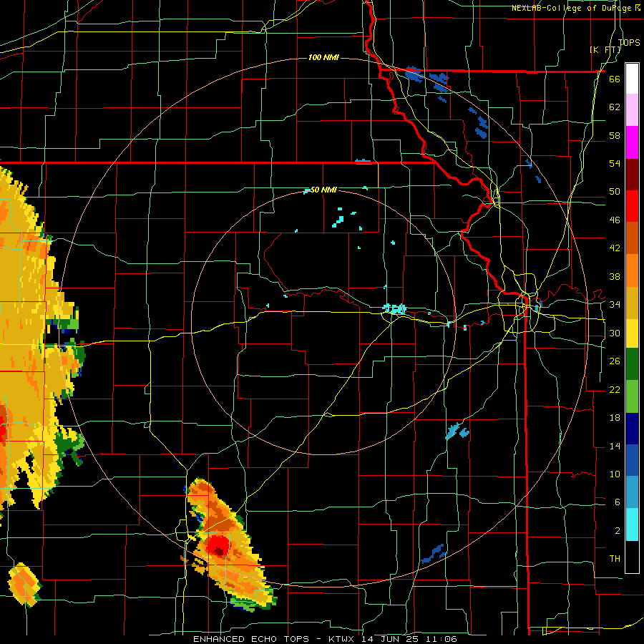Viewport: 644px width, 644px height.
Task: Click the red core of the southern storm
Action: [x=218, y=547]
